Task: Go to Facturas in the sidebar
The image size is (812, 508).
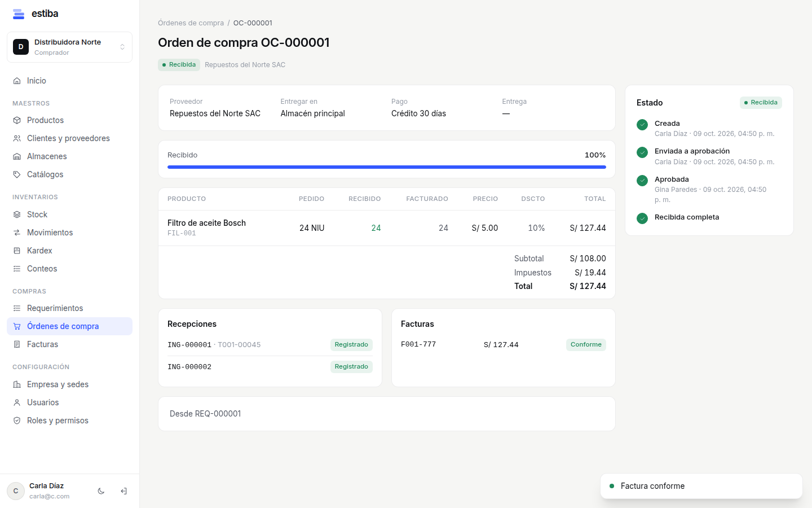Action: 69,344
